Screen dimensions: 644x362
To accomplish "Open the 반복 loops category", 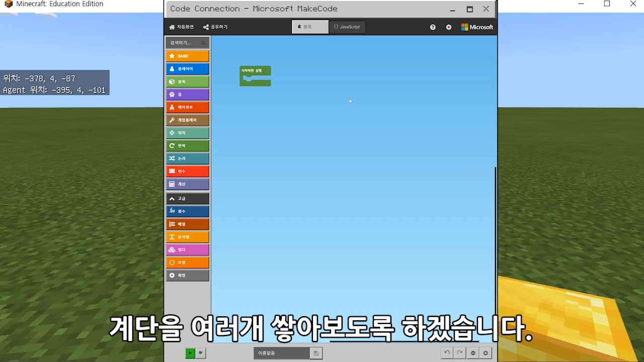I will point(188,146).
